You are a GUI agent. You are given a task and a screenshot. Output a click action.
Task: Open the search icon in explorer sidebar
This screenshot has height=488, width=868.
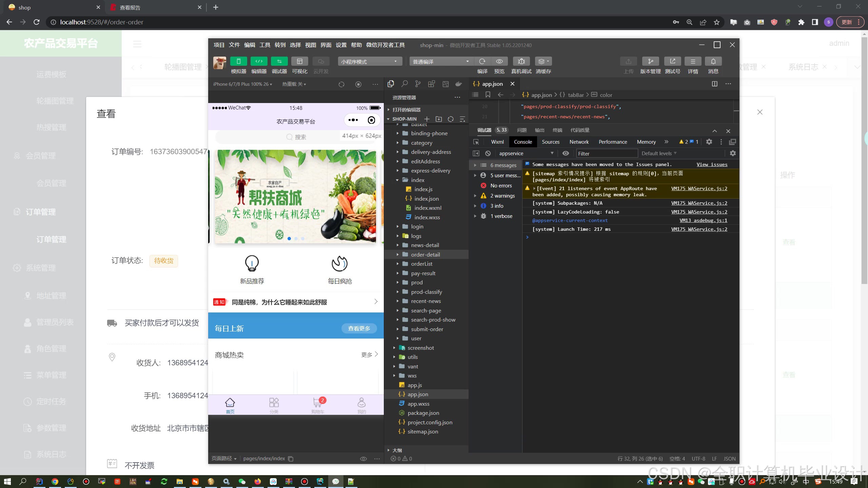[x=405, y=84]
